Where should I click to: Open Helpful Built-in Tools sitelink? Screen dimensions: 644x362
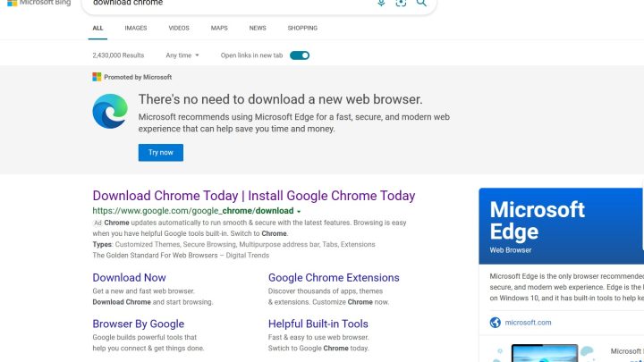(x=318, y=324)
